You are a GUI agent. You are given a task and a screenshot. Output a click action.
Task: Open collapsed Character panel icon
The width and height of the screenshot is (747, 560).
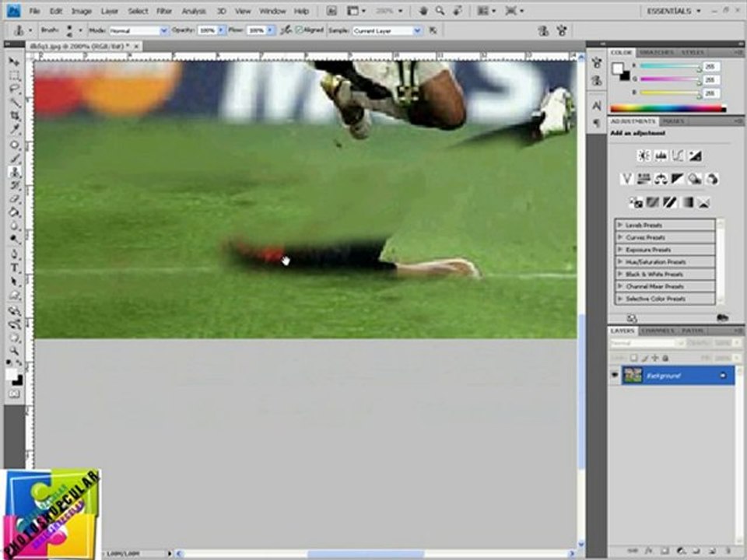(x=597, y=106)
